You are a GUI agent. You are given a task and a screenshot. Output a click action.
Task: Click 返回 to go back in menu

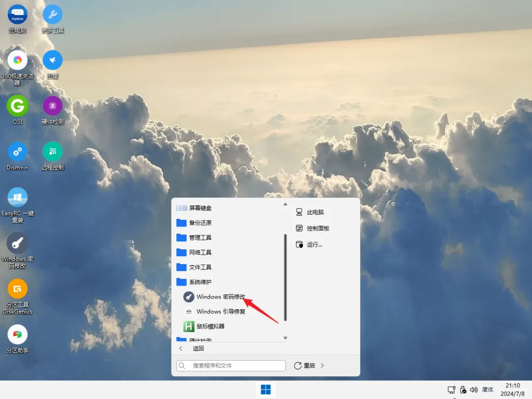click(198, 348)
